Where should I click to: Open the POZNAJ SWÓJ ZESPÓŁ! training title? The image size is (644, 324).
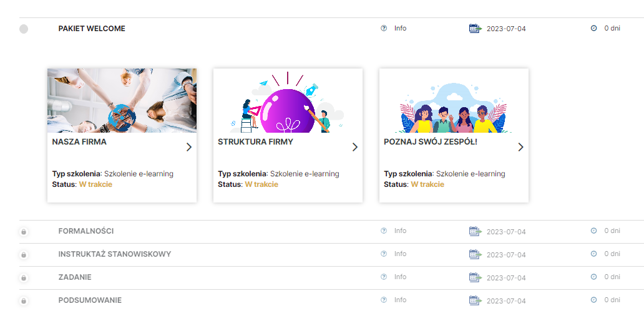tap(431, 142)
